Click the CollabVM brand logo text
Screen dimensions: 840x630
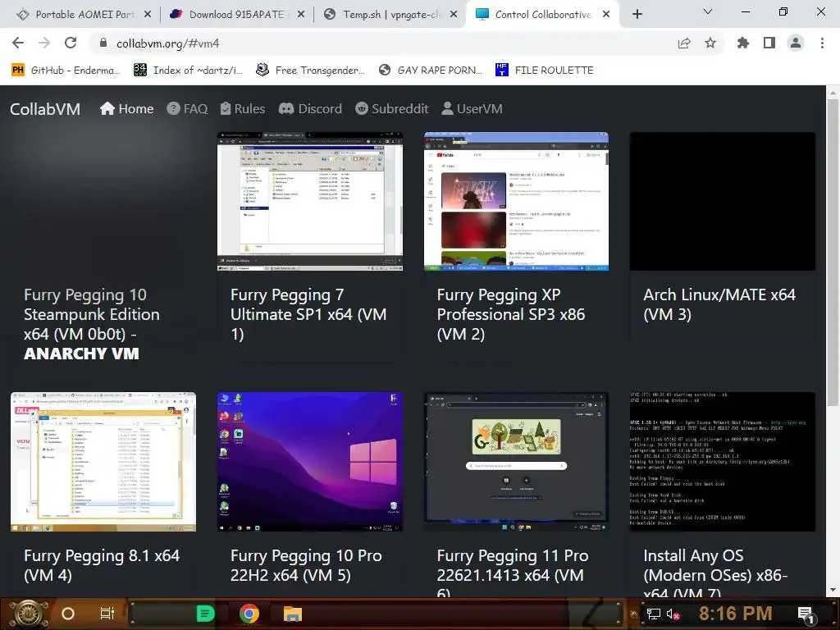coord(45,109)
